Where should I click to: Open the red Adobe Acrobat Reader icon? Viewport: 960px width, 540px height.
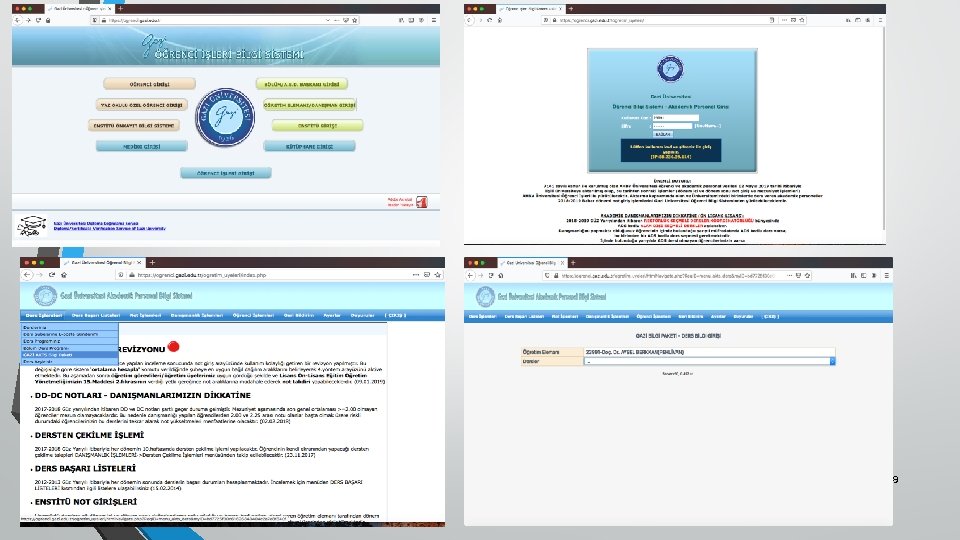(422, 202)
